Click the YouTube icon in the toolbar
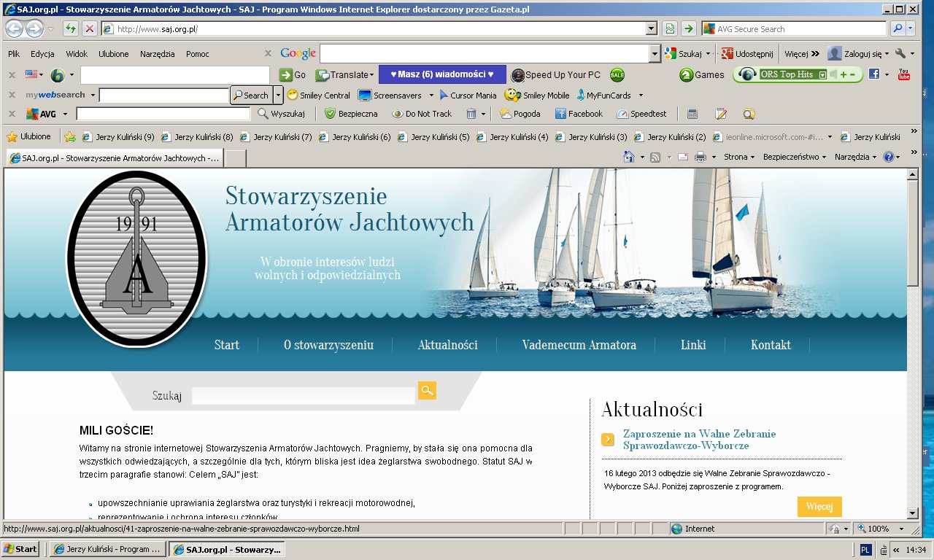 point(904,74)
